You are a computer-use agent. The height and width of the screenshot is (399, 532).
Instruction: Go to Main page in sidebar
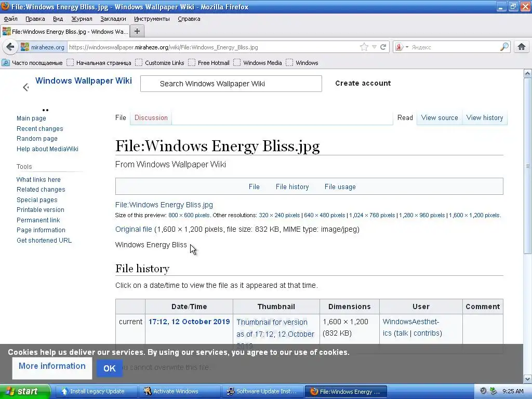pos(31,118)
